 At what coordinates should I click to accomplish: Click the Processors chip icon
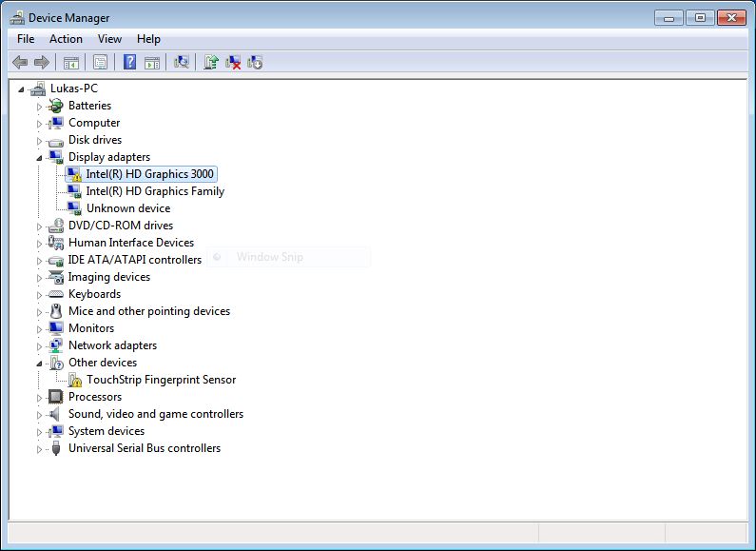pos(56,397)
